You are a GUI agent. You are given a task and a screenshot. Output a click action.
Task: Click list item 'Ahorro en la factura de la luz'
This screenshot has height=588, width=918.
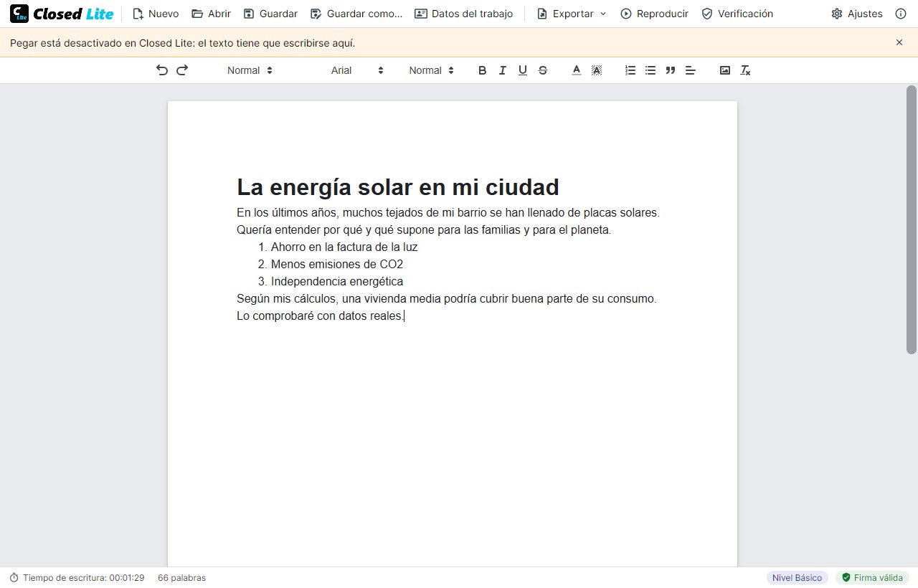[x=344, y=247]
